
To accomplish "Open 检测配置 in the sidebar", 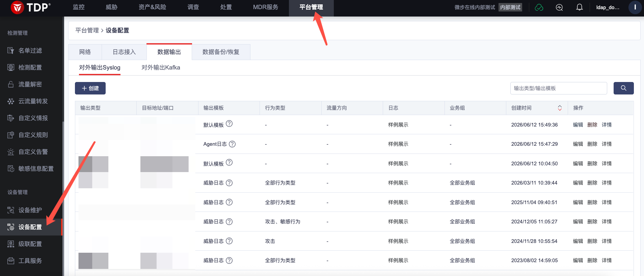I will 30,67.
